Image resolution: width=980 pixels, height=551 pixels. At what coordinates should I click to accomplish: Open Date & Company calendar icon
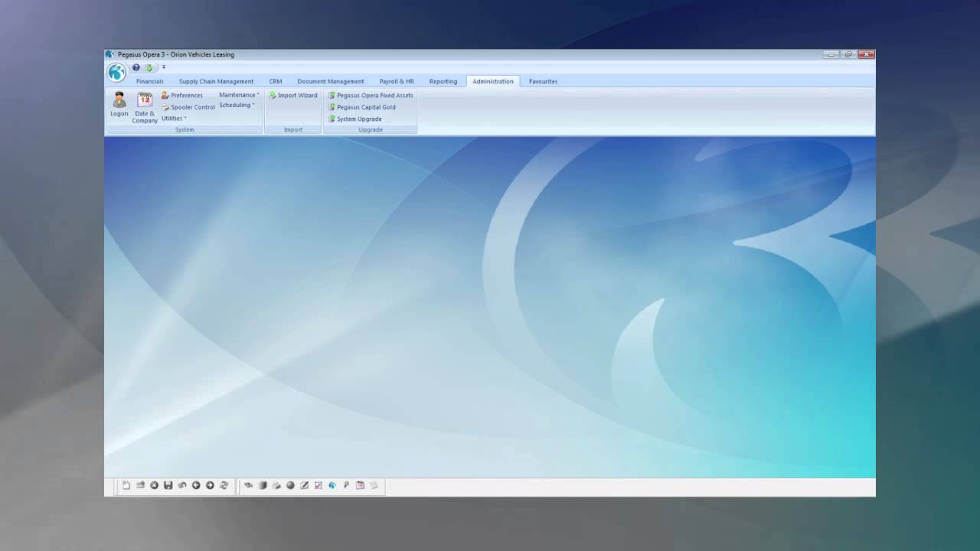coord(145,107)
